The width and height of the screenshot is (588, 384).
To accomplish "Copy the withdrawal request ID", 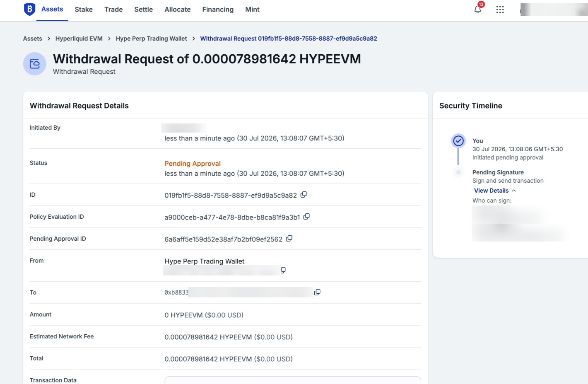I will pyautogui.click(x=304, y=195).
